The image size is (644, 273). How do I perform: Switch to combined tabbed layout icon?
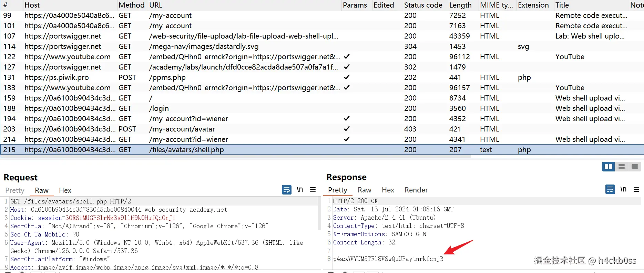click(x=634, y=167)
